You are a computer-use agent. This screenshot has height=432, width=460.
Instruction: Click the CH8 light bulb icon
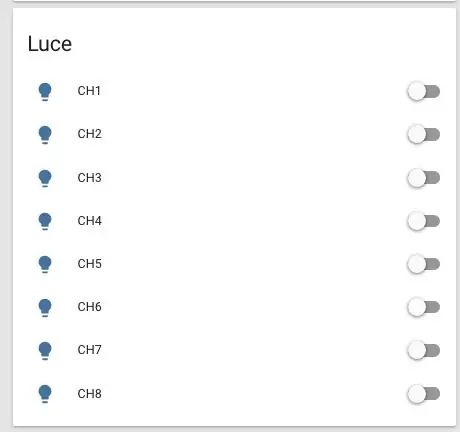tap(45, 394)
